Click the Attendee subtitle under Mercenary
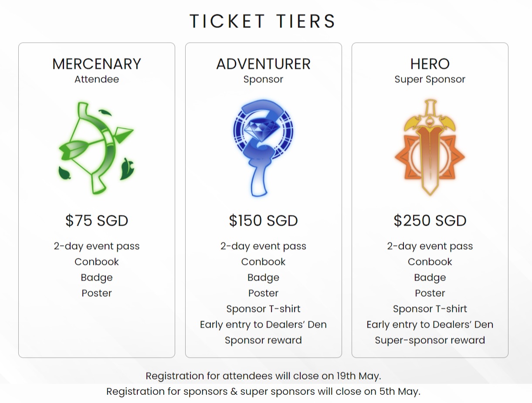Viewport: 532px width, 403px height. 97,79
